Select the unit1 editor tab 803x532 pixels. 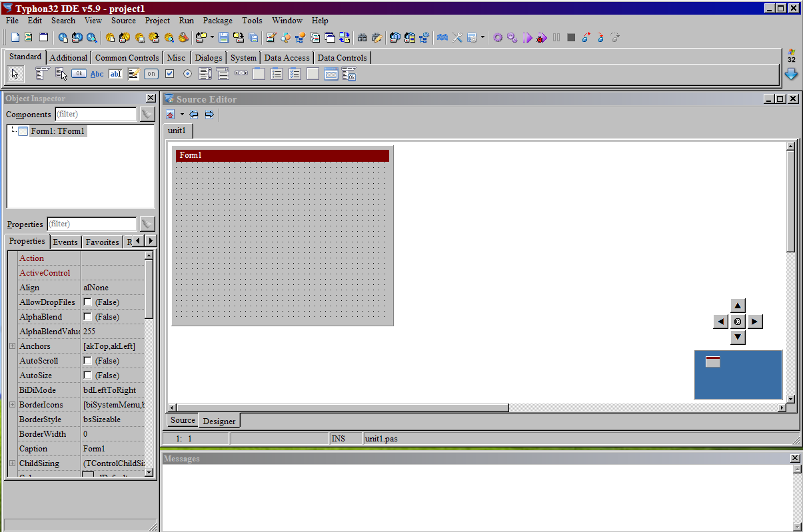pos(177,131)
